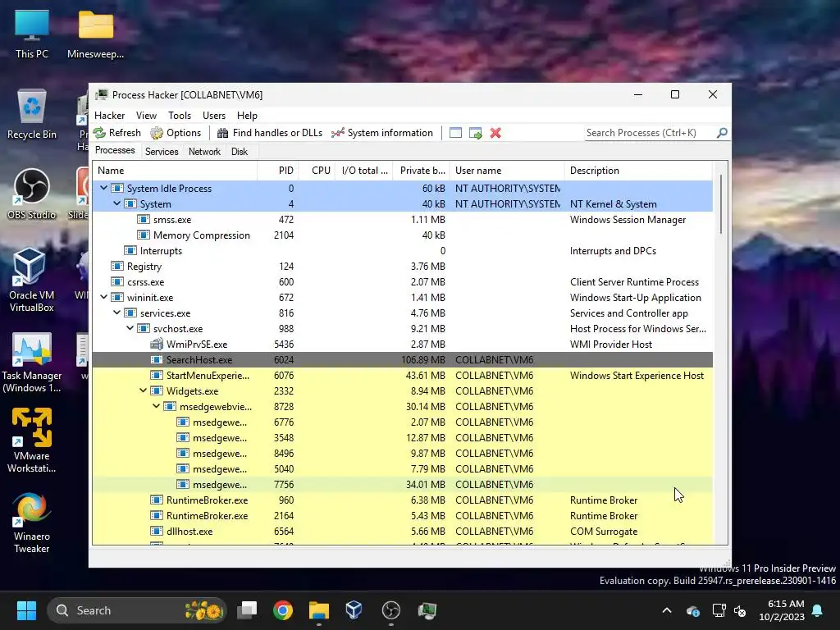Open System information from the toolbar
This screenshot has height=630, width=840.
point(382,133)
